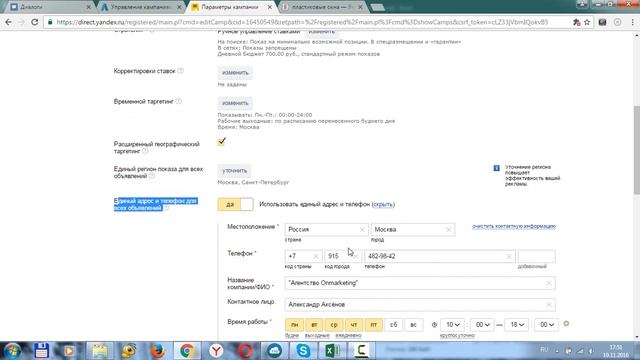The height and width of the screenshot is (360, 640).
Task: Click уточнить for unified display region
Action: 234,171
